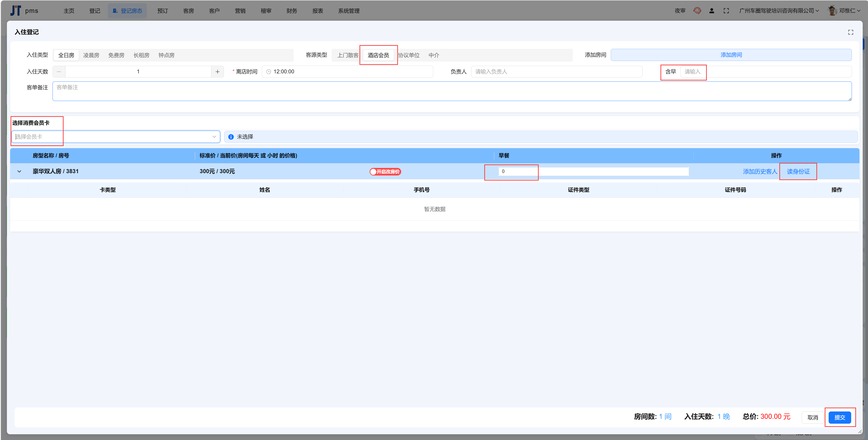Click the 客单备注 text area
Screen dimensions: 868x440
click(x=452, y=91)
